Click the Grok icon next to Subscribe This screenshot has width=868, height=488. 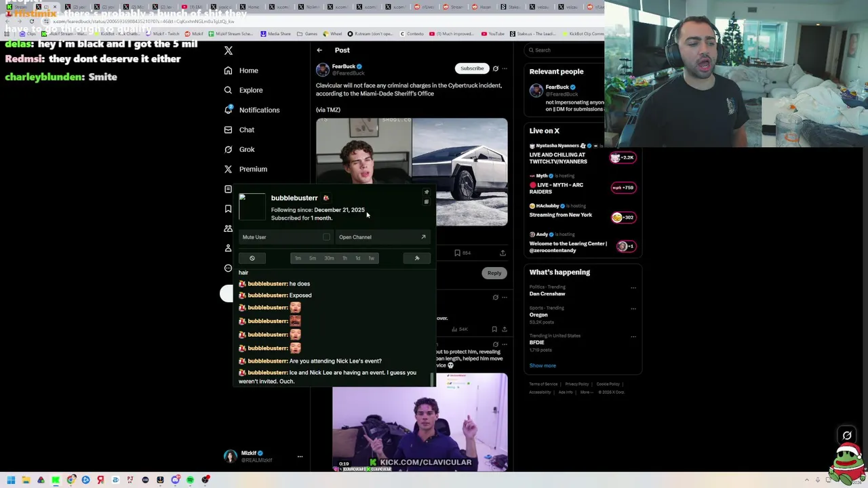point(495,68)
